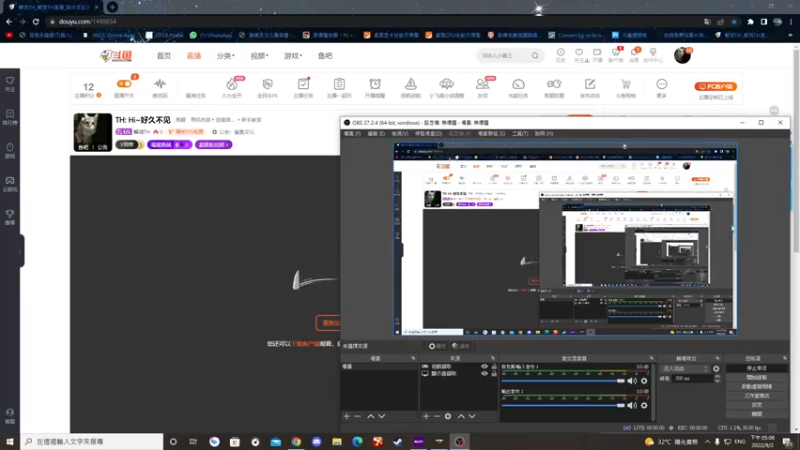Expand the 视频 video dropdown
The height and width of the screenshot is (450, 800).
(x=259, y=56)
